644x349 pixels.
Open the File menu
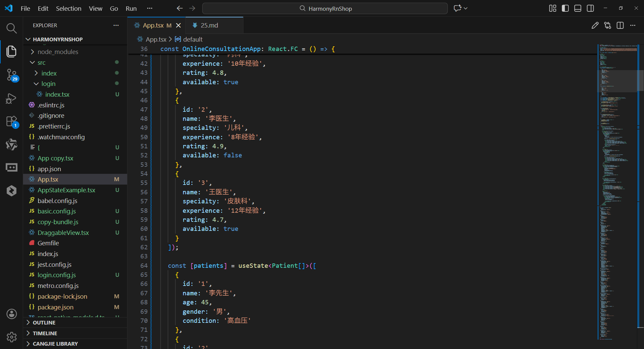25,8
